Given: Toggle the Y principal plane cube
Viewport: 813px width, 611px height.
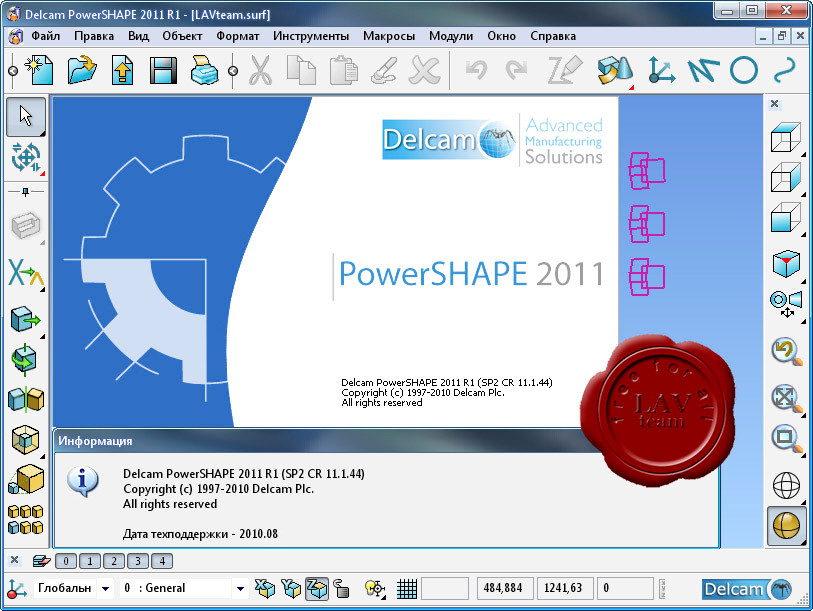Looking at the screenshot, I should (291, 589).
